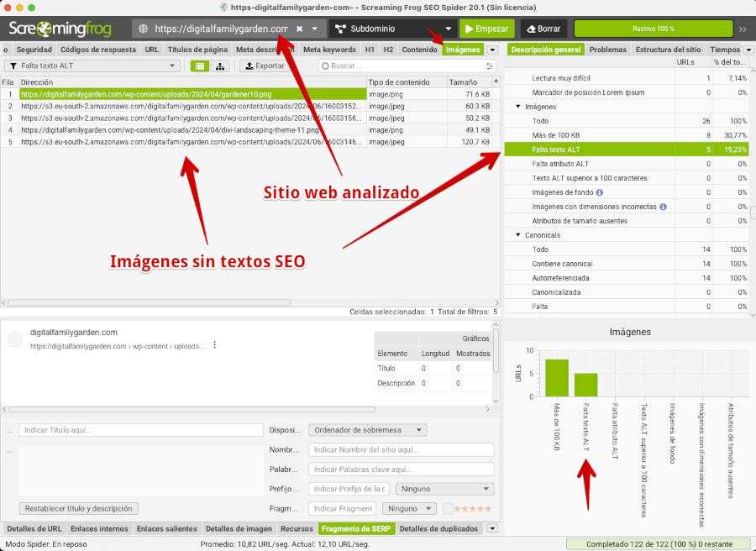Click the add column plus icon
This screenshot has width=756, height=551.
point(495,81)
